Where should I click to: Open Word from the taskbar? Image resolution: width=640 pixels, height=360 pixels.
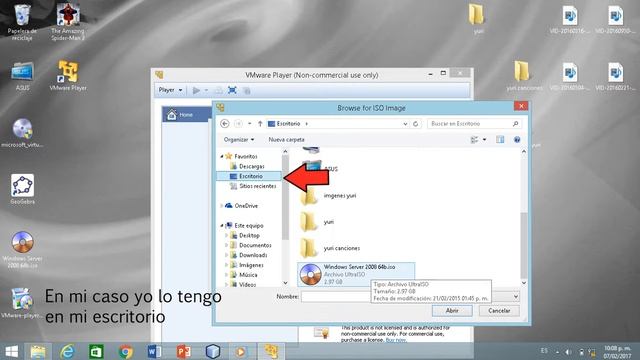tap(154, 351)
